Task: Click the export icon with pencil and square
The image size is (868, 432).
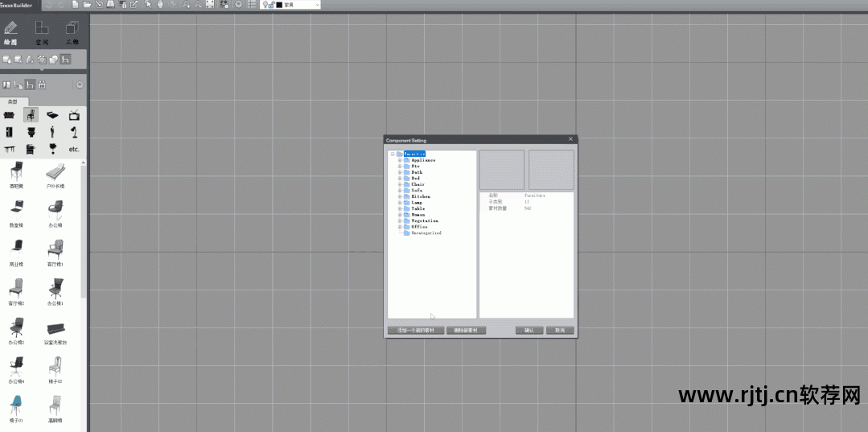Action: click(x=134, y=5)
